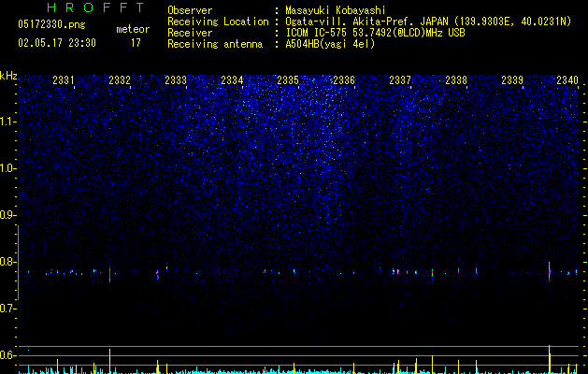This screenshot has width=588, height=374.
Task: Click the 1.1 kHz axis label
Action: click(7, 122)
